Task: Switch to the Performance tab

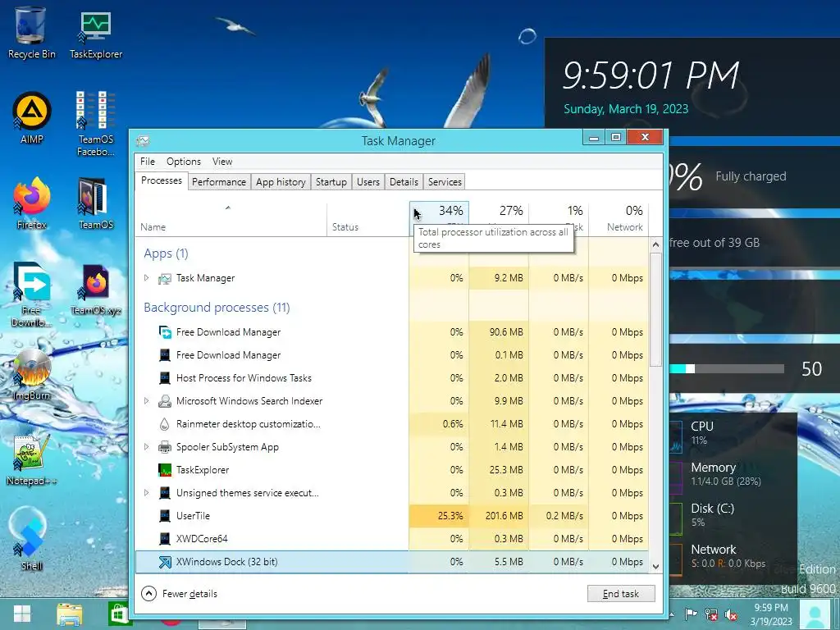Action: click(218, 182)
